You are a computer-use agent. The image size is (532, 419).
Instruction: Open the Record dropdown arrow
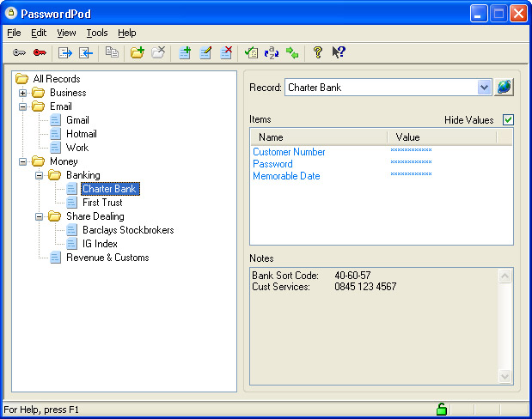pyautogui.click(x=484, y=88)
